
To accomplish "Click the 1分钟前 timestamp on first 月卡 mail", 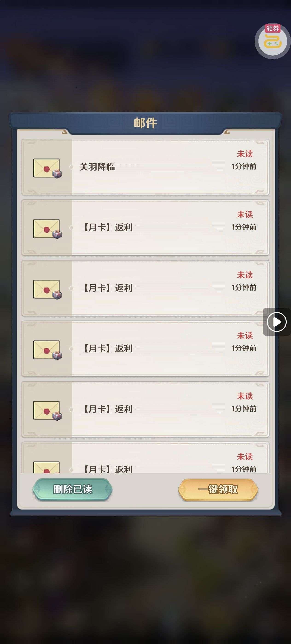I will coord(244,227).
